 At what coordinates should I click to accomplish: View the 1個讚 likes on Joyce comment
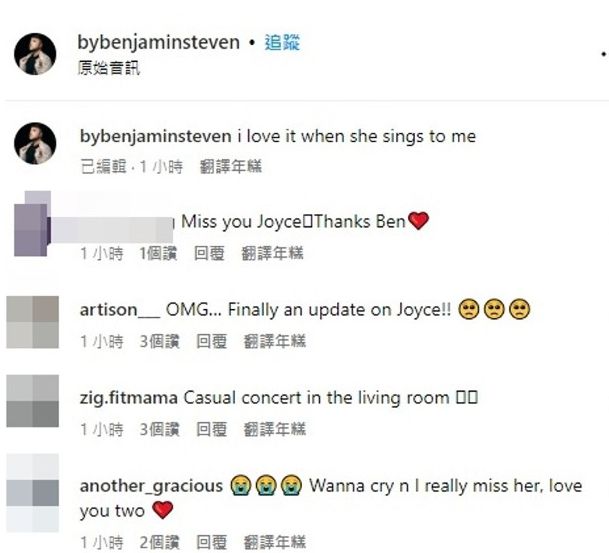tap(158, 254)
